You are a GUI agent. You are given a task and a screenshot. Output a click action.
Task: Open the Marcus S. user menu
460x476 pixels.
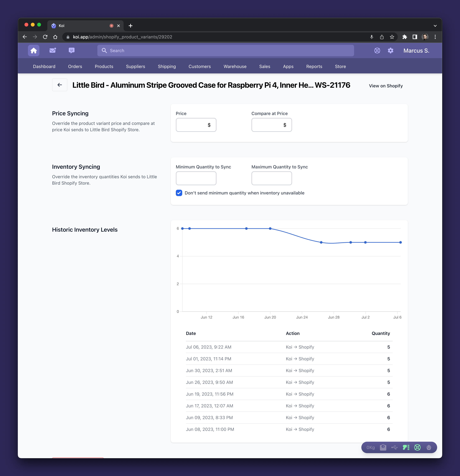416,51
